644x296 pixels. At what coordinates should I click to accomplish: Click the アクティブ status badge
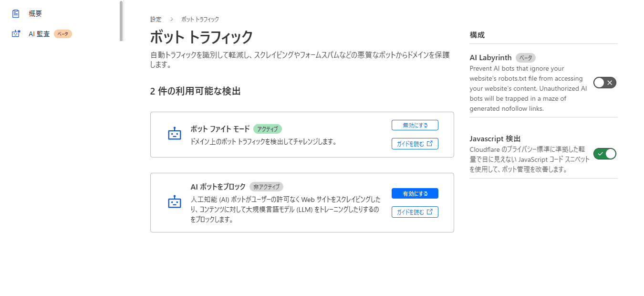click(x=268, y=129)
